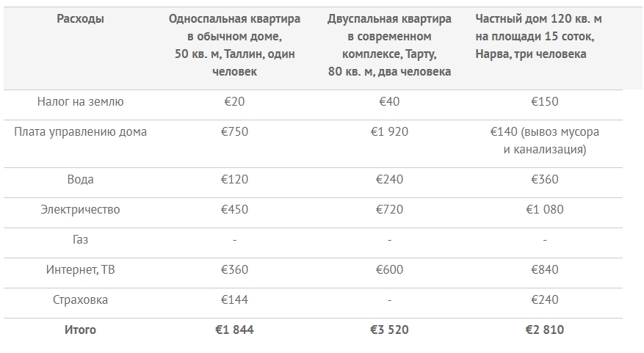
Task: Click the "Страховка" row label
Action: [x=80, y=300]
